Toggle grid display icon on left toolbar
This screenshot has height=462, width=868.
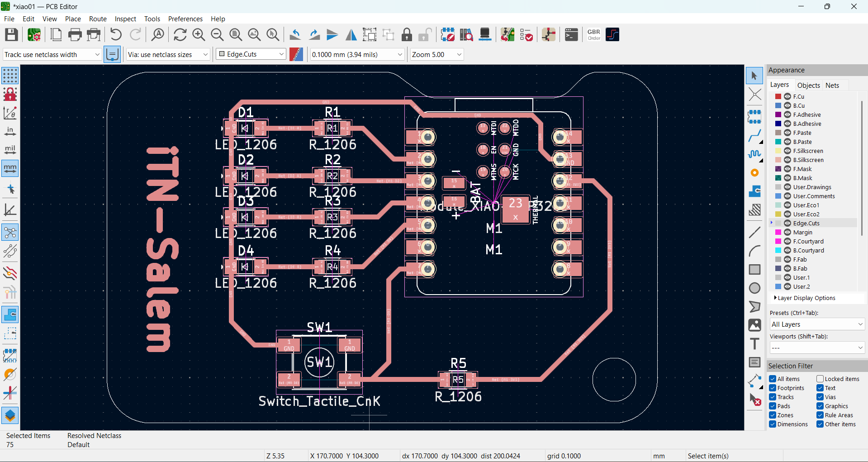tap(10, 76)
